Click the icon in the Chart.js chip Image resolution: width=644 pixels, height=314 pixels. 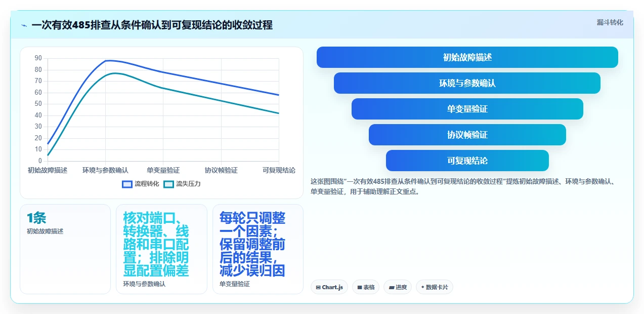(318, 287)
